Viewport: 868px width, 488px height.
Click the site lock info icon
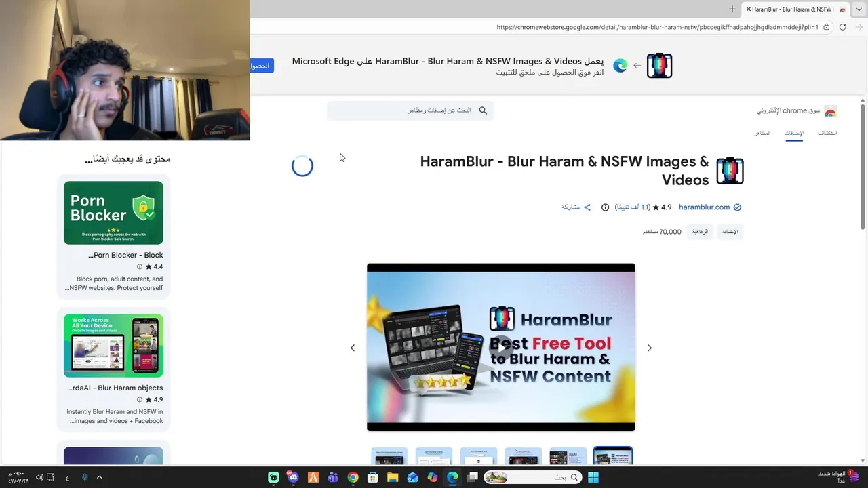[x=826, y=27]
